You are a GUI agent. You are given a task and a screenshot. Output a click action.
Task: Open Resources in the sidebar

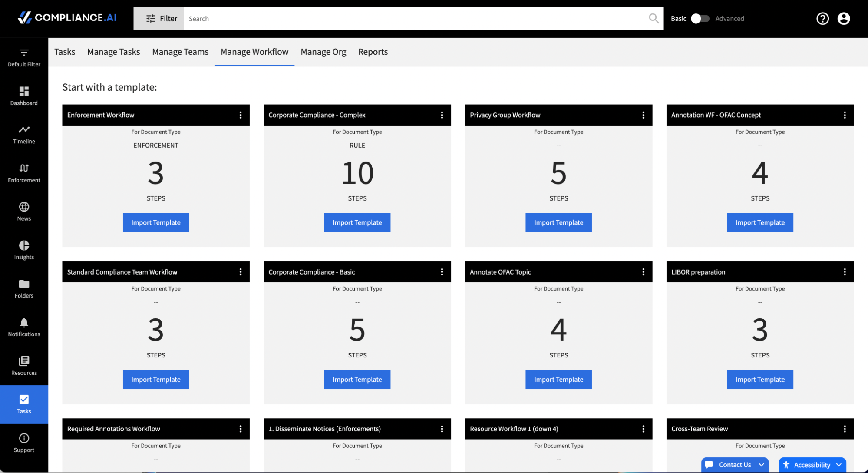point(24,366)
